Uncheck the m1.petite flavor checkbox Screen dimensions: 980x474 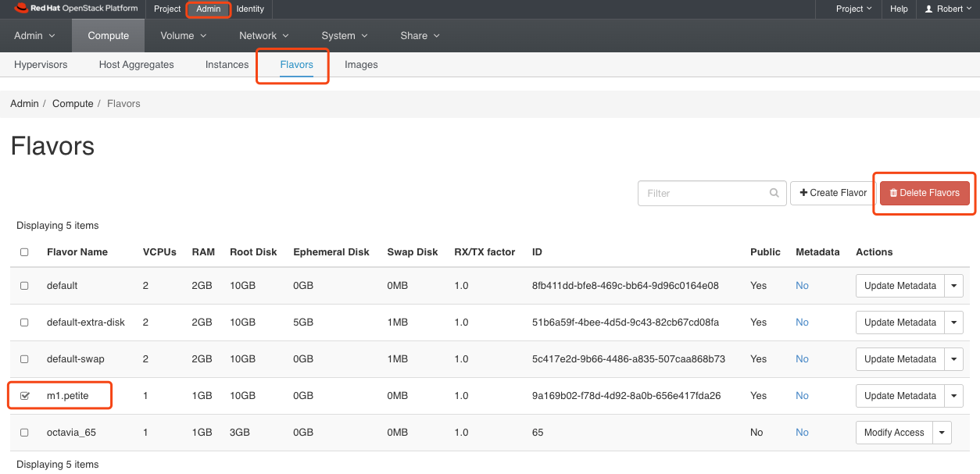[x=24, y=396]
